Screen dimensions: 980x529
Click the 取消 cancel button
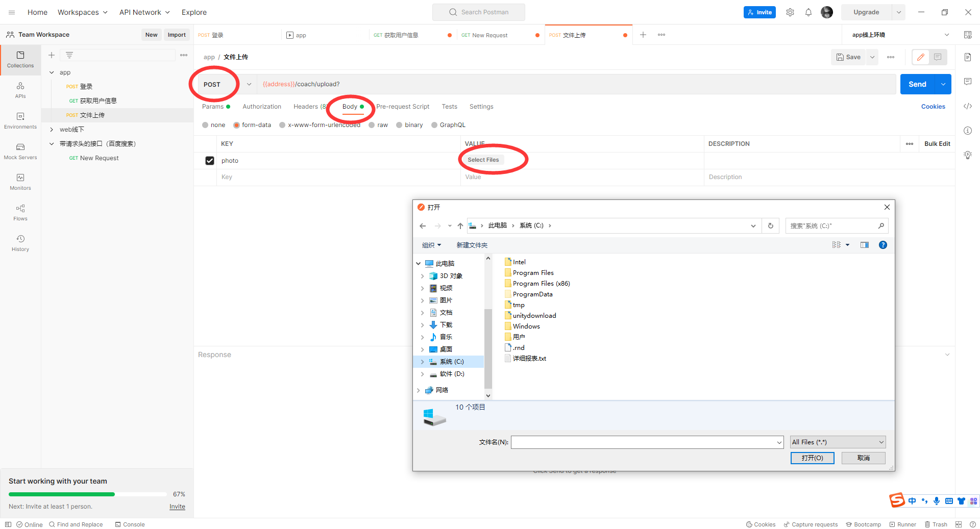pyautogui.click(x=864, y=458)
